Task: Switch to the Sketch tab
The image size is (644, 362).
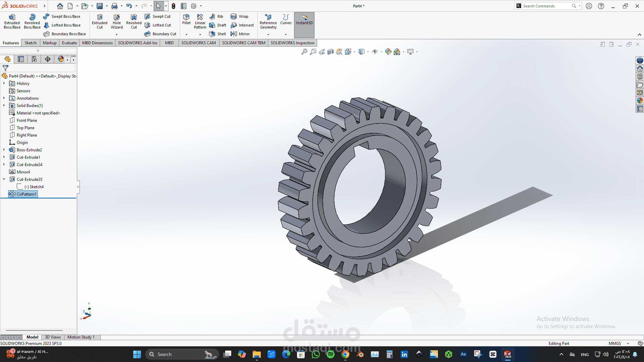Action: [x=31, y=43]
